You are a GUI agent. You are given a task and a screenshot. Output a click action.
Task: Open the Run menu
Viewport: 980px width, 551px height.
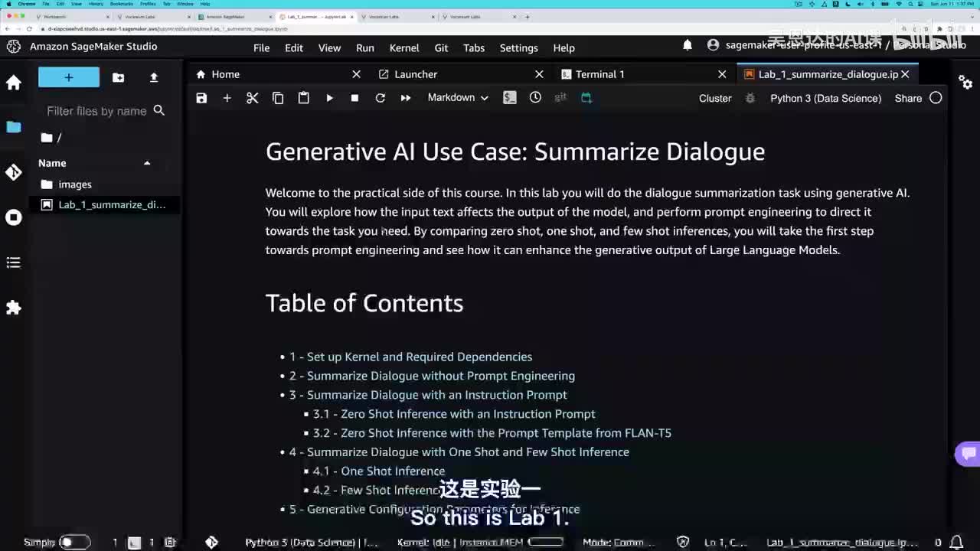click(x=365, y=47)
